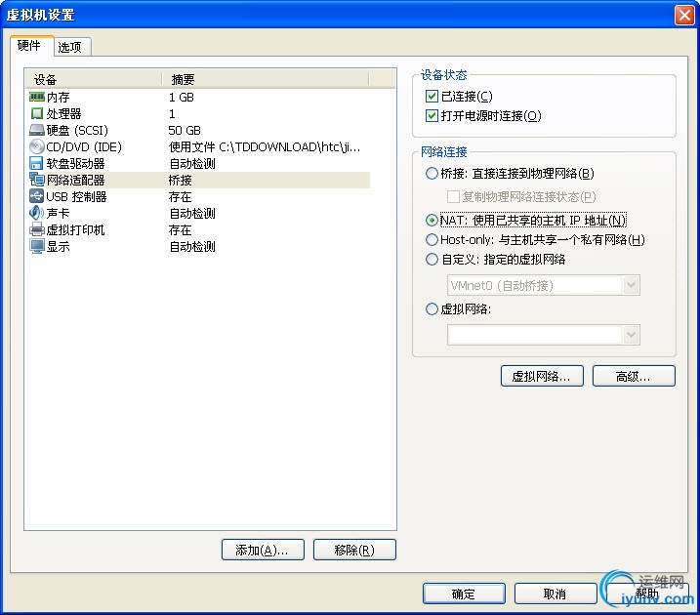Open the empty 虚拟网络 dropdown arrow

[632, 335]
